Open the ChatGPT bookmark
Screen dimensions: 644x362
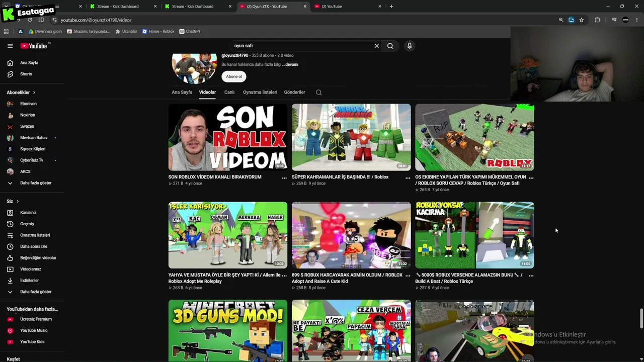(x=190, y=31)
